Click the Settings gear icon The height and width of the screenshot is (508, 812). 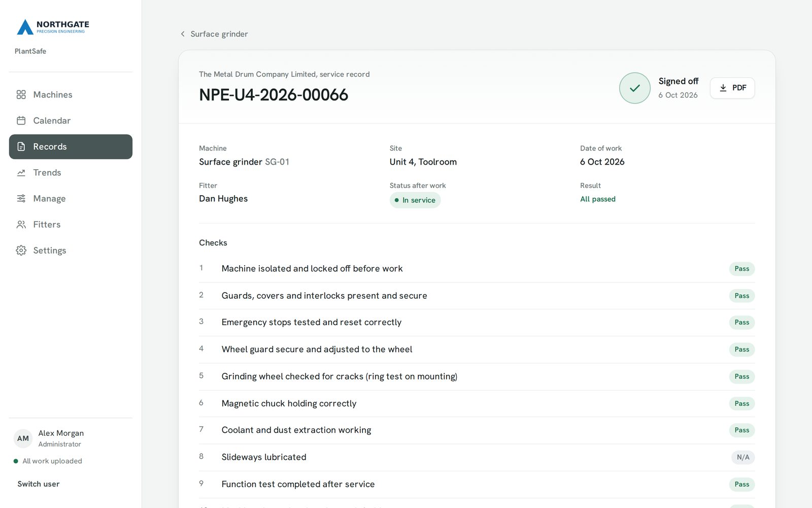tap(21, 250)
